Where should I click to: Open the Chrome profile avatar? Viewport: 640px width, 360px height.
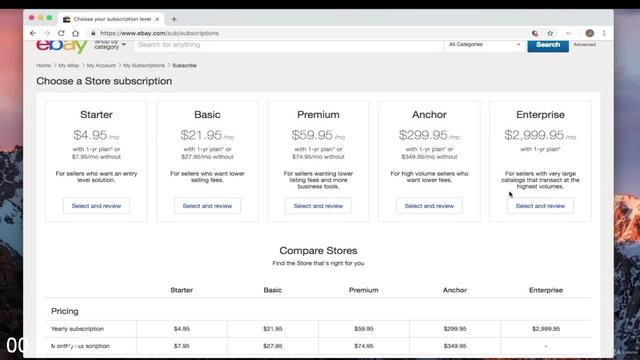click(589, 33)
